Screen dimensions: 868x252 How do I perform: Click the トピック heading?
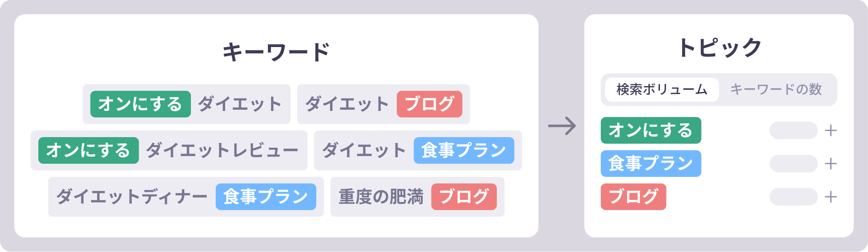[719, 48]
